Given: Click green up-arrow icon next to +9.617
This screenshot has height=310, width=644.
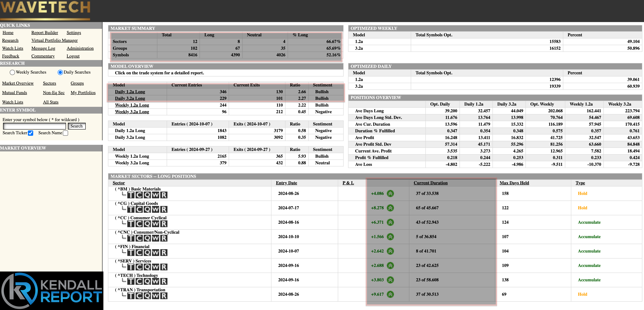Looking at the screenshot, I should click(x=390, y=294).
